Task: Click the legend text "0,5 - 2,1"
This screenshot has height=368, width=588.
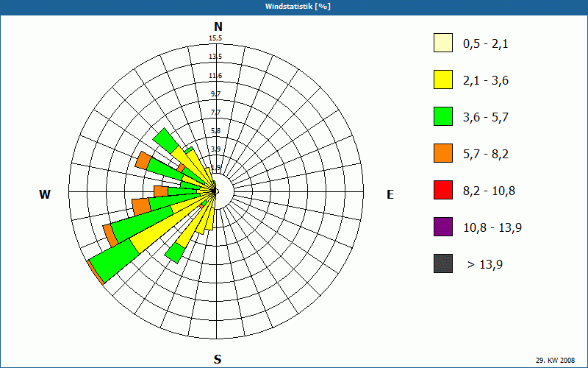Action: tap(486, 44)
